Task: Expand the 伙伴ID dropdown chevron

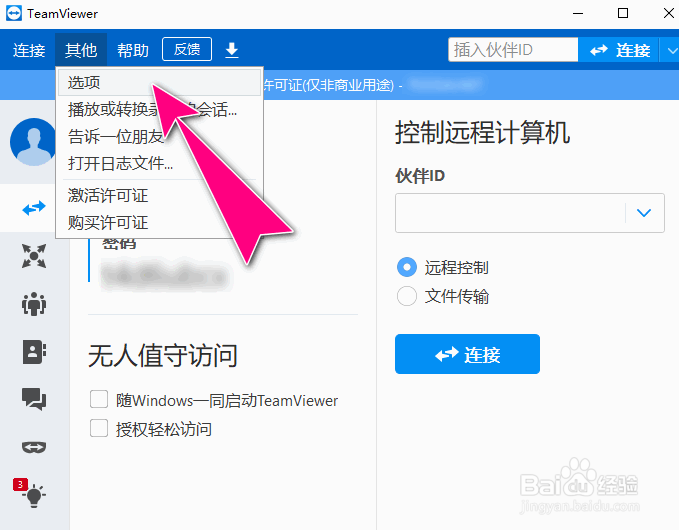Action: [644, 213]
